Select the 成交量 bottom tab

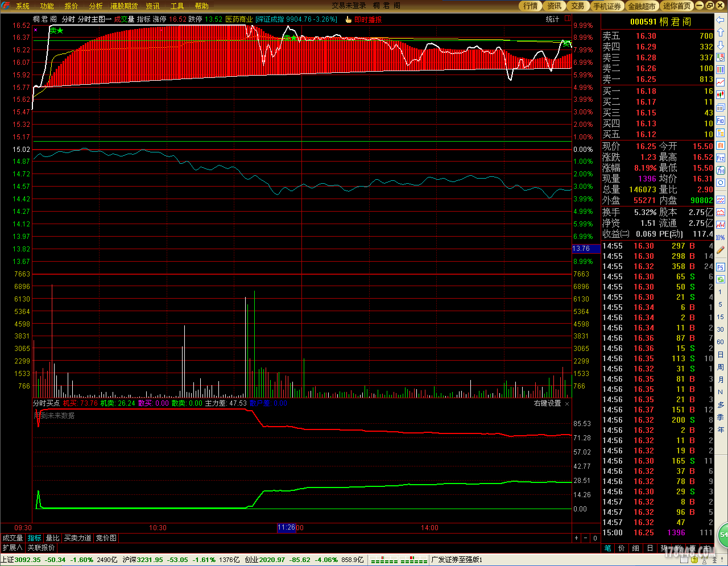(13, 538)
